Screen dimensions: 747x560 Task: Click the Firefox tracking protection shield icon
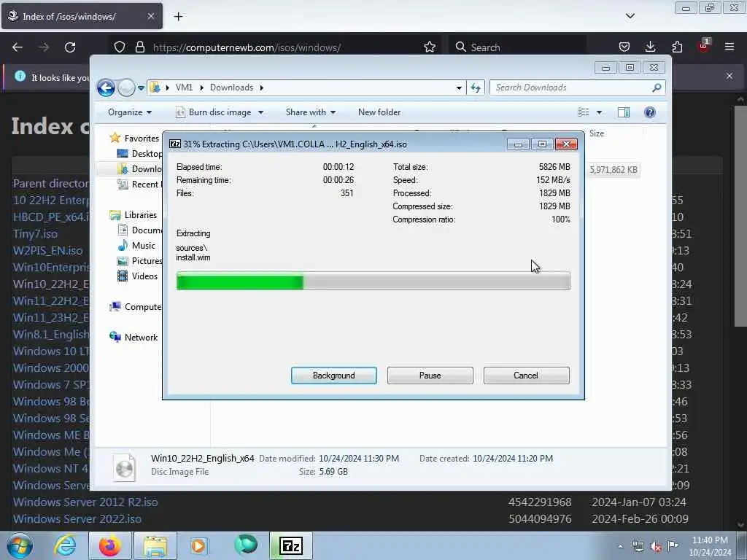coord(120,47)
